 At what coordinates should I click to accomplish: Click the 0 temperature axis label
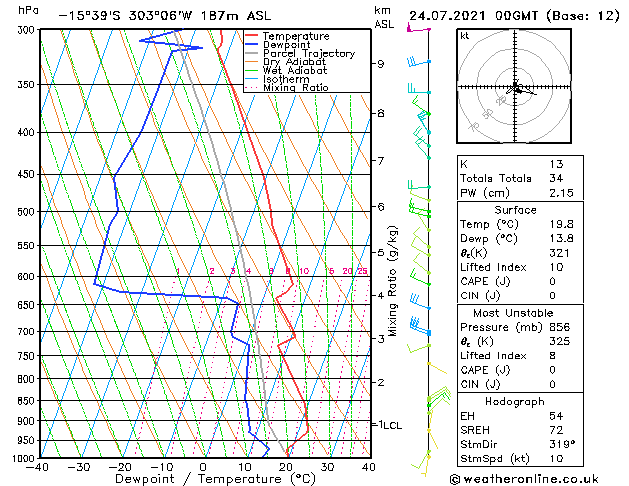coord(203,467)
